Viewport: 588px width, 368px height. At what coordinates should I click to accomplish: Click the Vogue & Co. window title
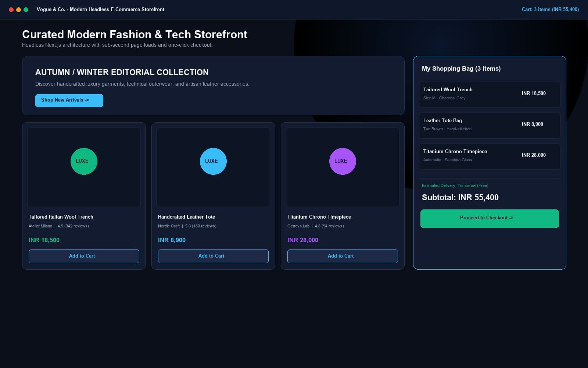(100, 9)
